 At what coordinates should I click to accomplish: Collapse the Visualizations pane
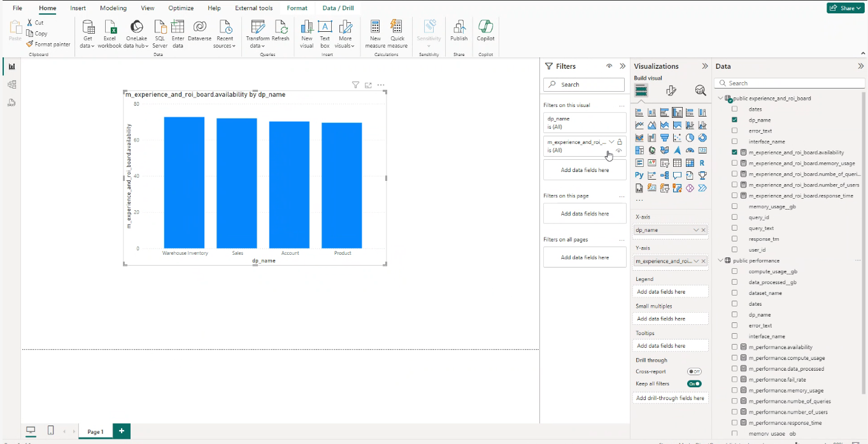tap(705, 66)
